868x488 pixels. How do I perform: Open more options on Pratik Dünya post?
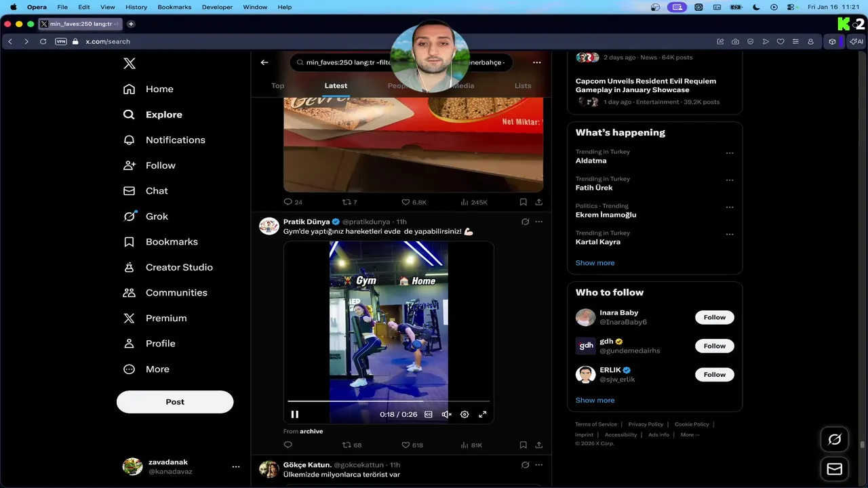click(539, 222)
